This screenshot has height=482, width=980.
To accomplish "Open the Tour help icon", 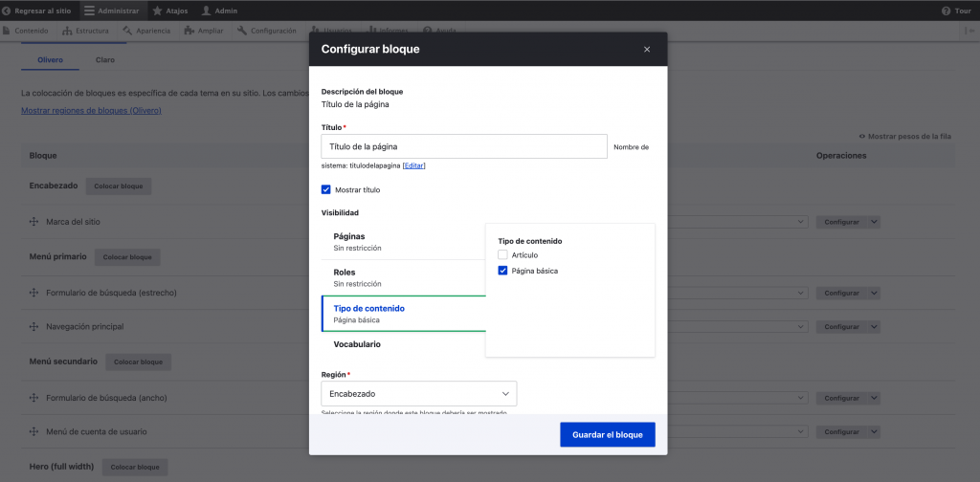I will 946,11.
